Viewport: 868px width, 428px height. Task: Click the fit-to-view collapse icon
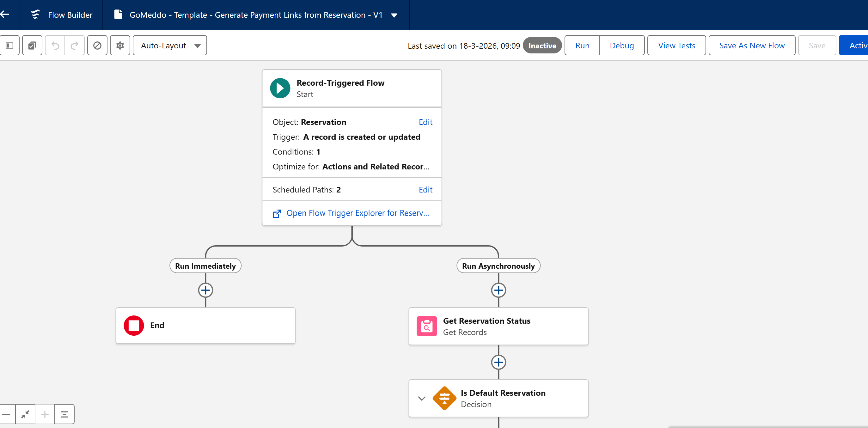(x=25, y=414)
